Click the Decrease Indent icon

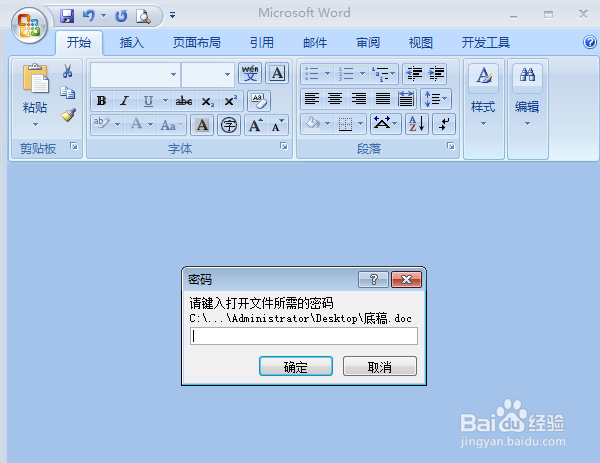[x=414, y=73]
